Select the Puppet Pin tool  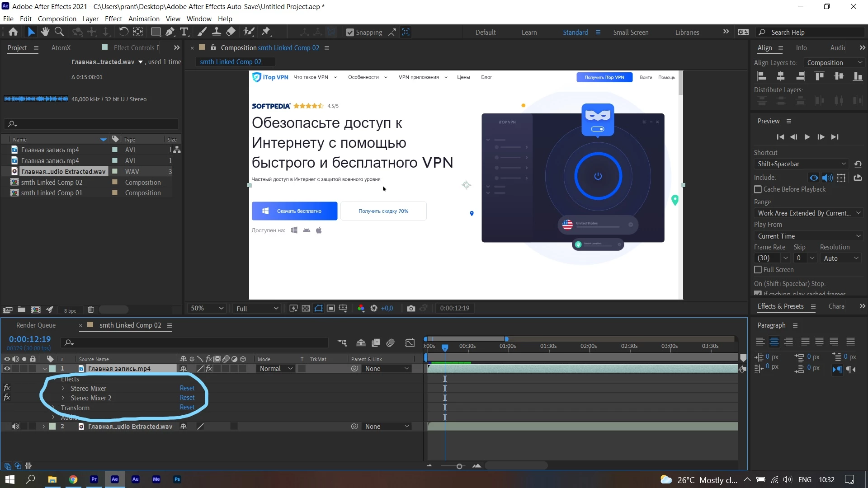(266, 32)
